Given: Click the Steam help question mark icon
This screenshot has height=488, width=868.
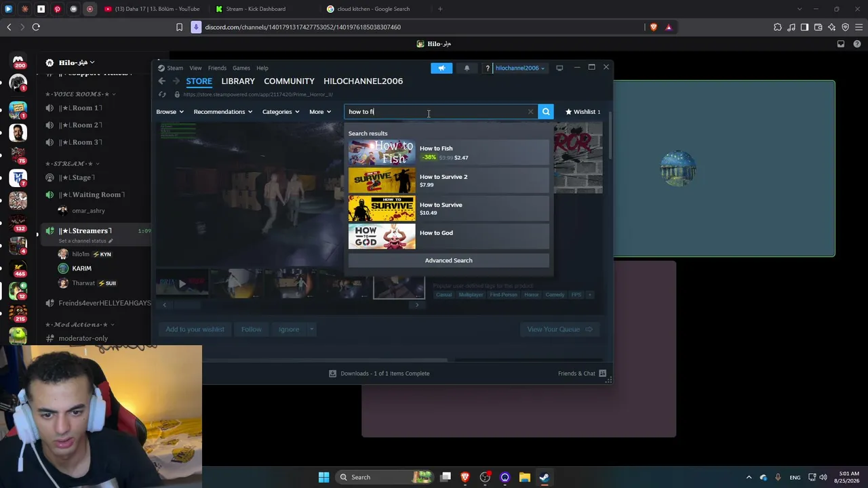Looking at the screenshot, I should [x=488, y=68].
